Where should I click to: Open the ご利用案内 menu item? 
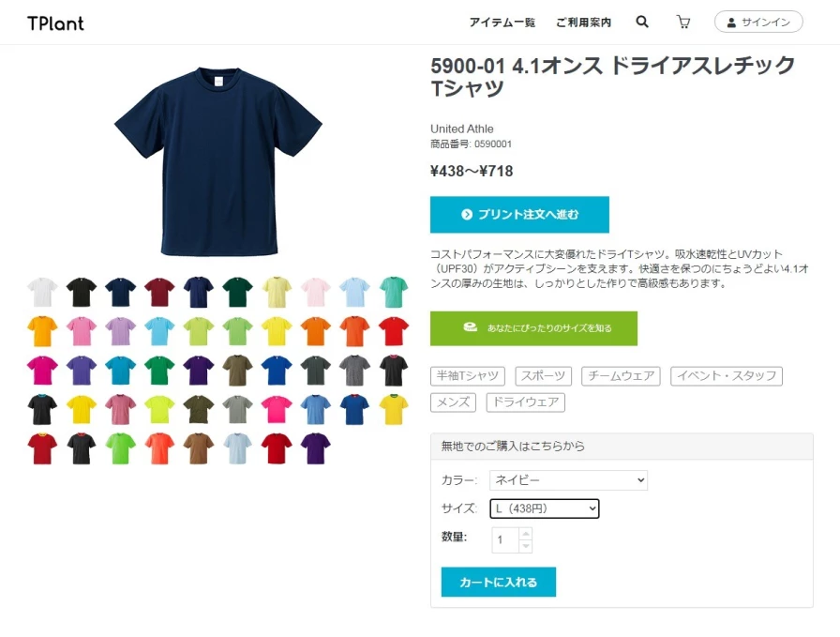pyautogui.click(x=583, y=22)
